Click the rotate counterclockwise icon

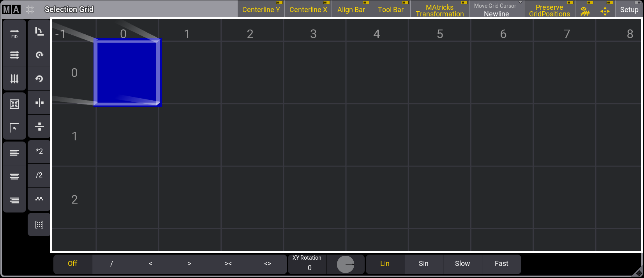pyautogui.click(x=39, y=79)
